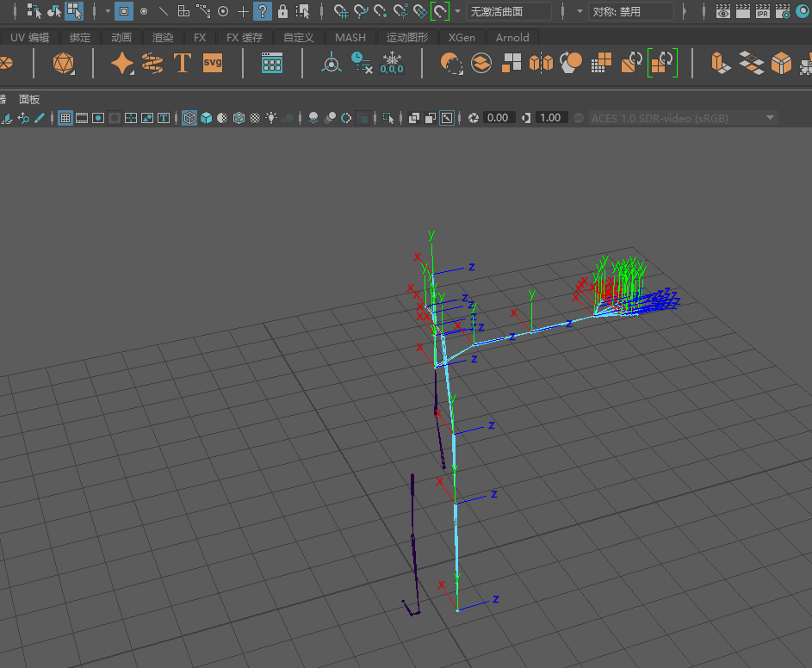Click the combine meshes shelf icon
Viewport: 812px width, 668px height.
[x=481, y=63]
